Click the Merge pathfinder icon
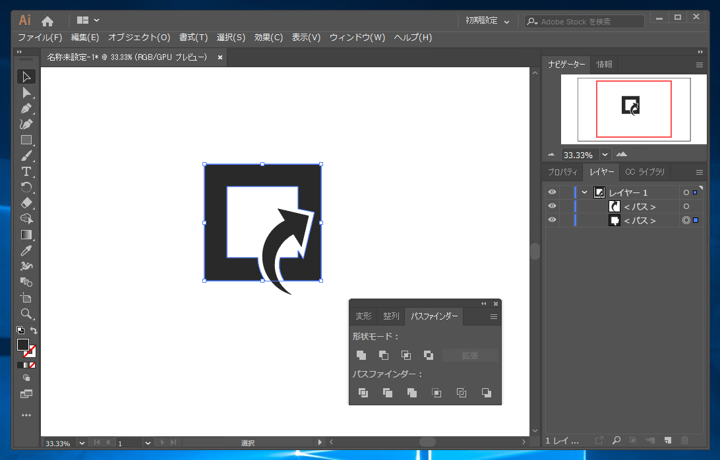Image resolution: width=720 pixels, height=460 pixels. (412, 393)
